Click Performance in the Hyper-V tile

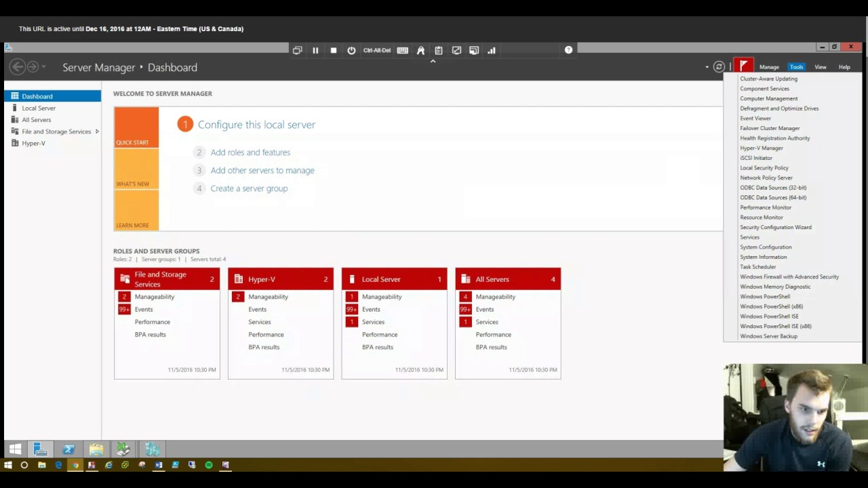point(266,335)
